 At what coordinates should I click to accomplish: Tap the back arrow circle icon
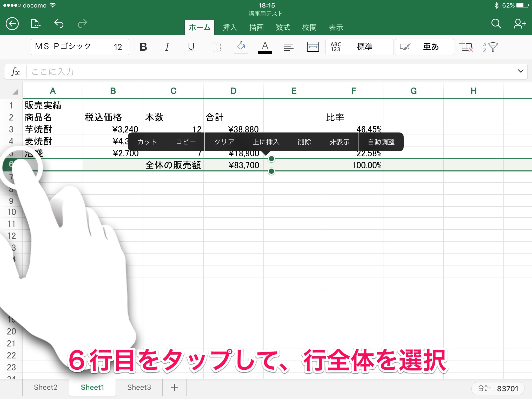pos(12,24)
